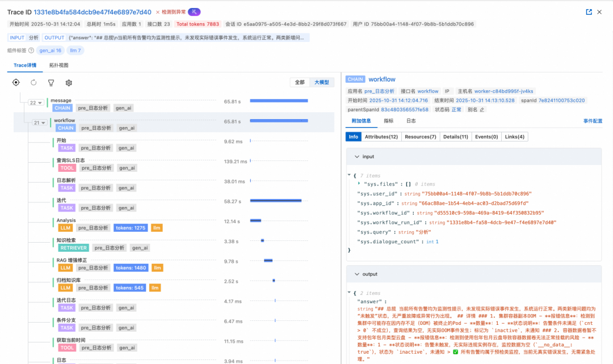The width and height of the screenshot is (613, 364).
Task: Click the edit pencil next to 别名
Action: coord(482,109)
